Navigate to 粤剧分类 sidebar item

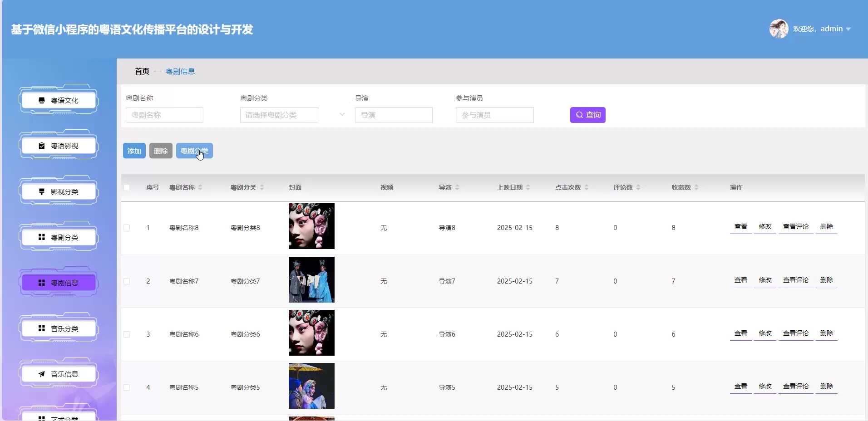[x=59, y=237]
